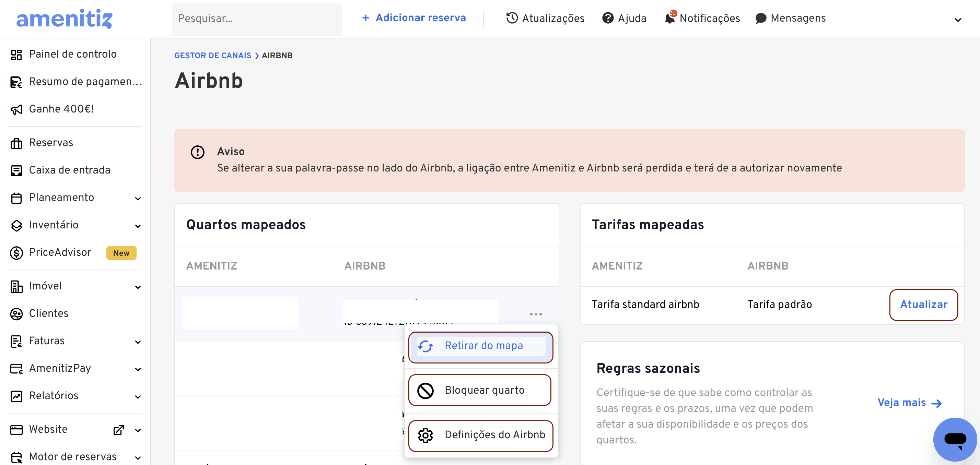980x465 pixels.
Task: Click the Adicionar reserva button
Action: [414, 18]
